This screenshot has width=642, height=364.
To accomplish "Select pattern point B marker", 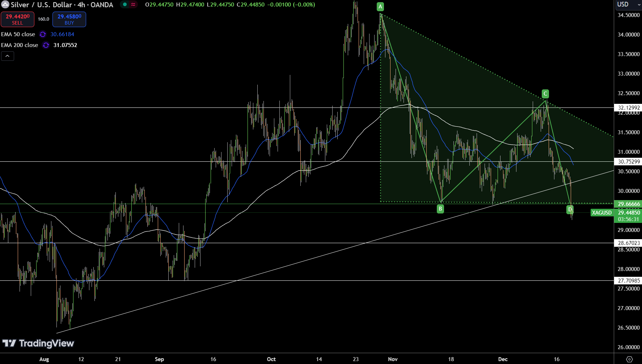I will pyautogui.click(x=440, y=209).
